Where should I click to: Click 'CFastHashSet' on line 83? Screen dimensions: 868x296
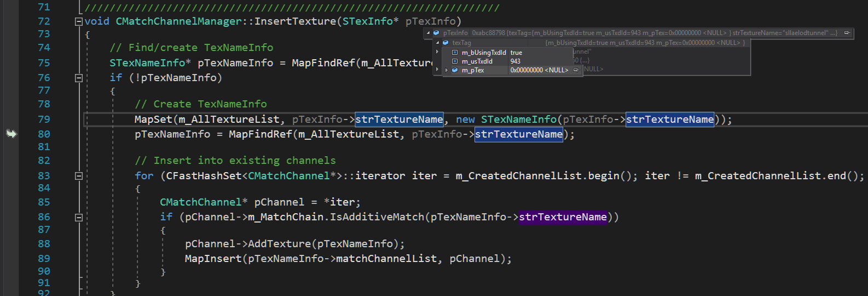(x=204, y=176)
